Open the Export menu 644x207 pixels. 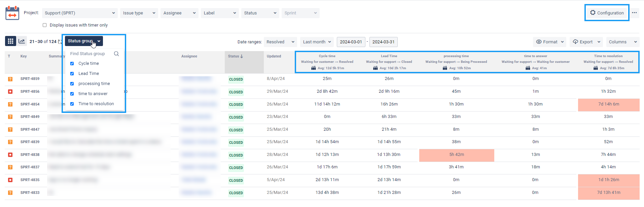coord(586,42)
